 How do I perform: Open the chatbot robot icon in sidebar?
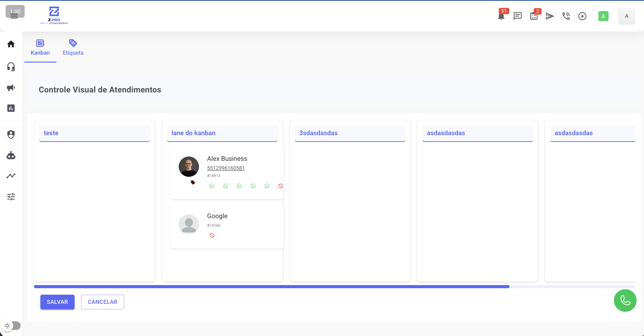11,155
